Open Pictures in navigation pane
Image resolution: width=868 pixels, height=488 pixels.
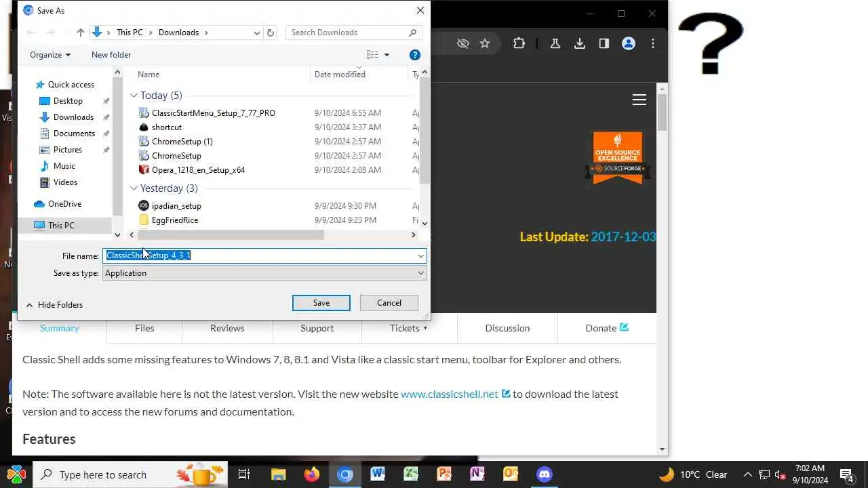coord(68,150)
